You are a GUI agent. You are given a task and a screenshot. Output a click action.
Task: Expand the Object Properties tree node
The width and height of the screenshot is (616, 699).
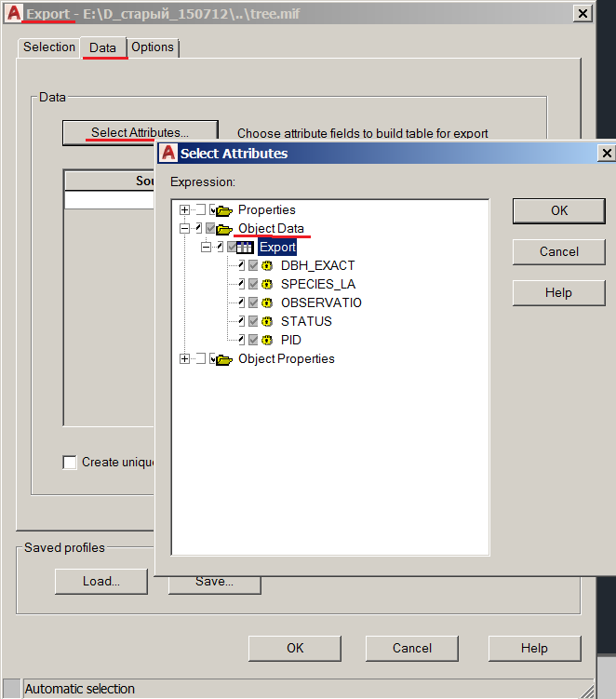184,358
